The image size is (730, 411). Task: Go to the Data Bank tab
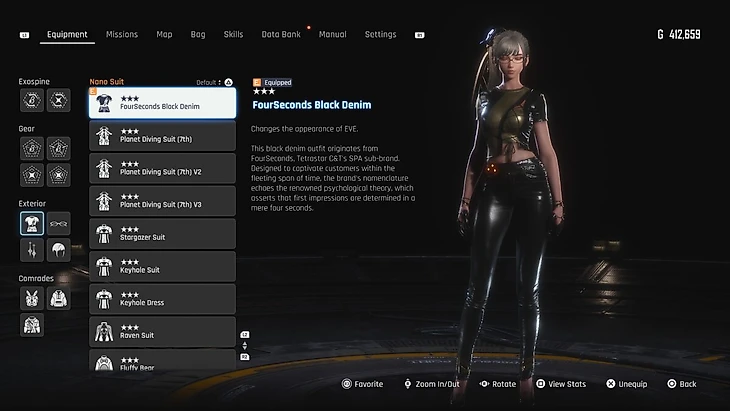click(x=281, y=34)
